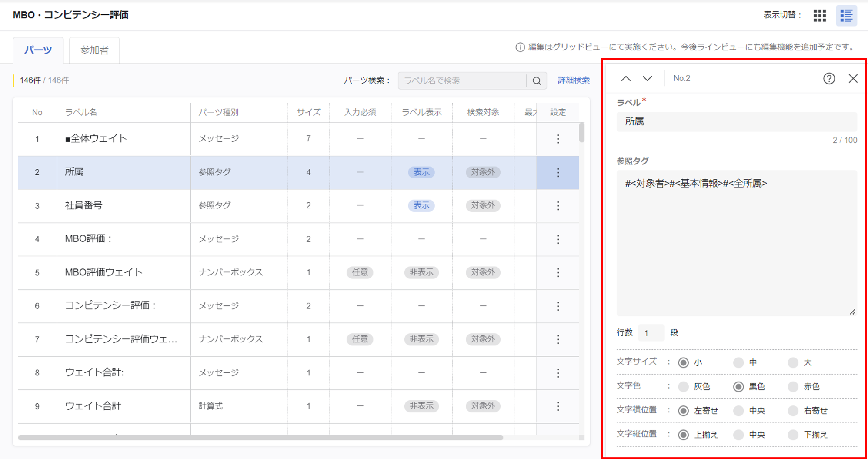This screenshot has height=459, width=868.
Task: Open settings menu for MBO評価ウェイト row
Action: coord(558,272)
